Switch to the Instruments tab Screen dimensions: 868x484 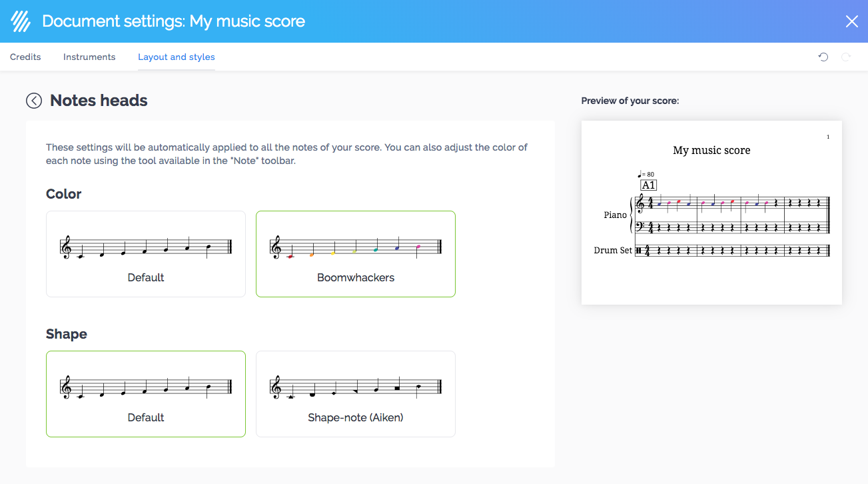(89, 57)
